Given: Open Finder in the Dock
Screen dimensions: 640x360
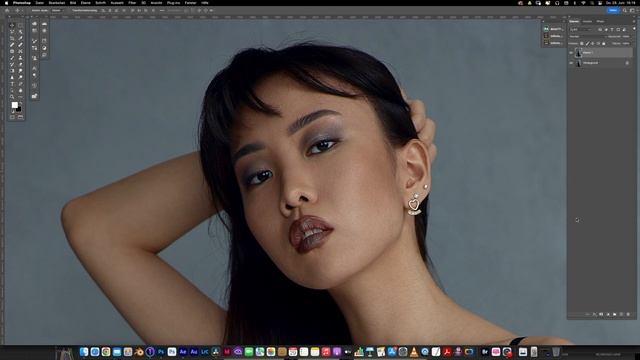Looking at the screenshot, I should pyautogui.click(x=84, y=351).
